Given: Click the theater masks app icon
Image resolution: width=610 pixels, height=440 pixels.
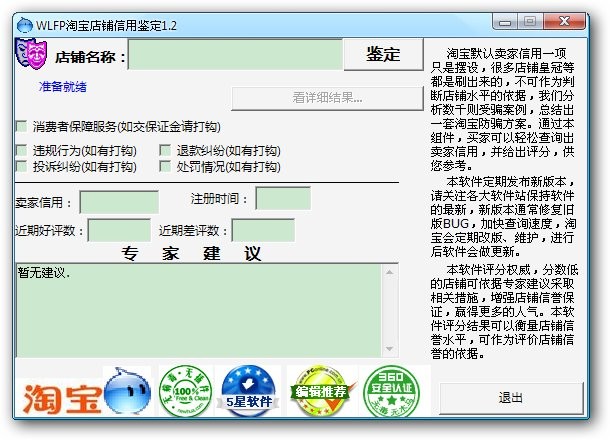Looking at the screenshot, I should [x=31, y=54].
